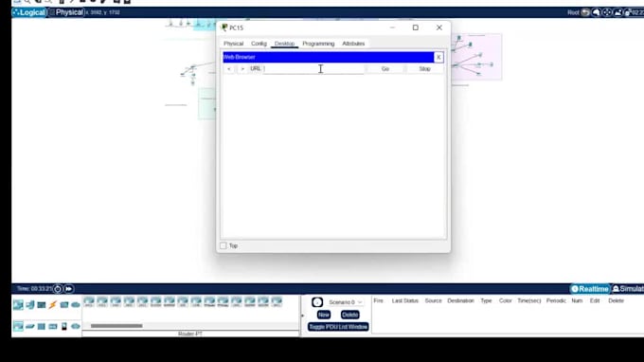Viewport: 644px width, 362px height.
Task: Select the lightning bolt Connections category
Action: pyautogui.click(x=53, y=305)
